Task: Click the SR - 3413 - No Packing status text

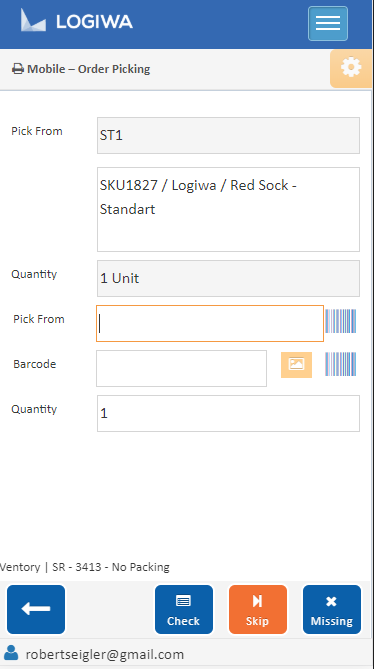Action: (111, 567)
